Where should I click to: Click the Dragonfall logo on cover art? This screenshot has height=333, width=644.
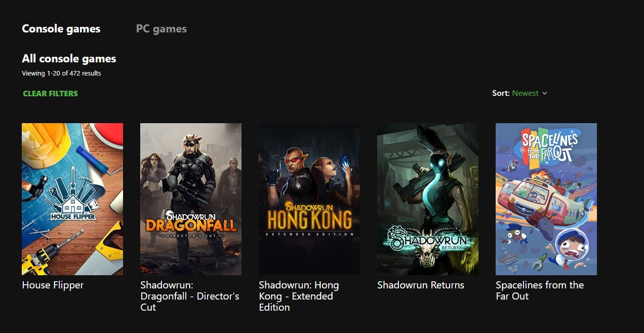click(x=191, y=224)
